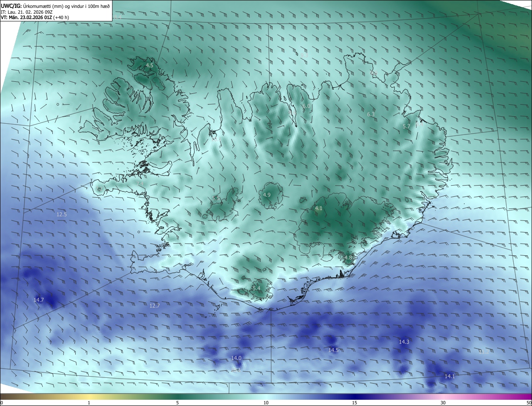Viewport: 532px width, 406px height.
Task: Click the 4.1 value label on Vatnajökull
Action: [319, 208]
